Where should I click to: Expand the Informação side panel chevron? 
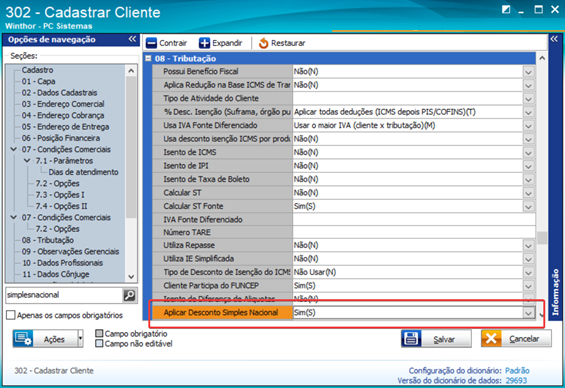tap(554, 39)
